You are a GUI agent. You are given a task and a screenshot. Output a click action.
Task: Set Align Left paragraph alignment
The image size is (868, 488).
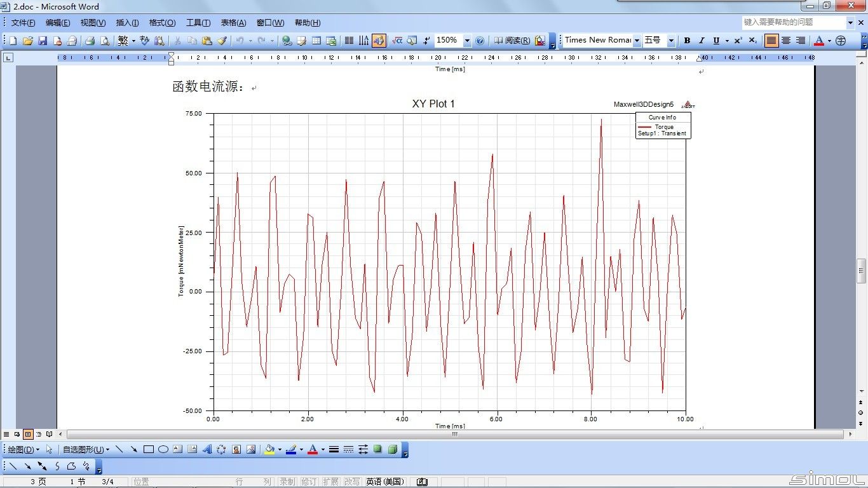click(771, 41)
